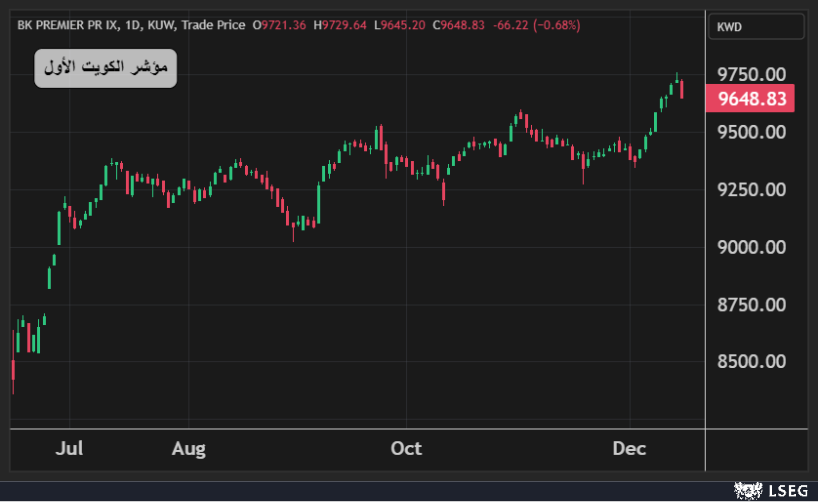The height and width of the screenshot is (502, 818).
Task: Click the red 9648.83 current price tag
Action: pos(751,98)
